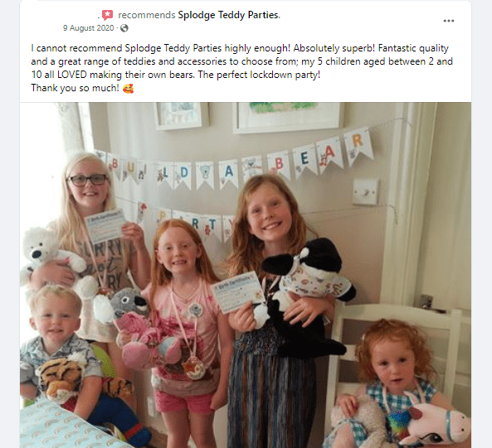This screenshot has width=492, height=448.
Task: Click the smiling hearts emoji in the post
Action: pos(128,89)
